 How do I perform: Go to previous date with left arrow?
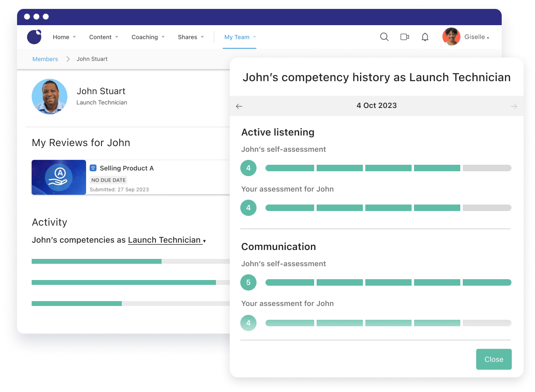tap(239, 106)
